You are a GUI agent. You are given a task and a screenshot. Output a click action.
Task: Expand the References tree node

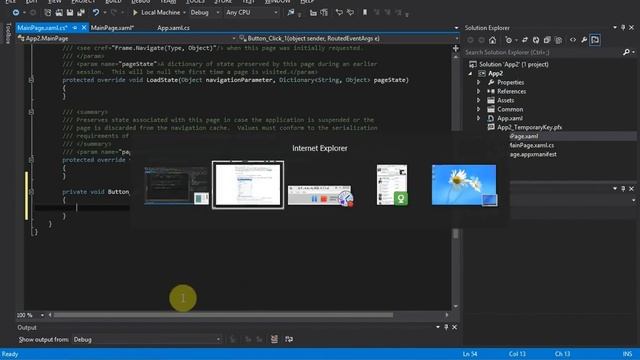(x=479, y=91)
